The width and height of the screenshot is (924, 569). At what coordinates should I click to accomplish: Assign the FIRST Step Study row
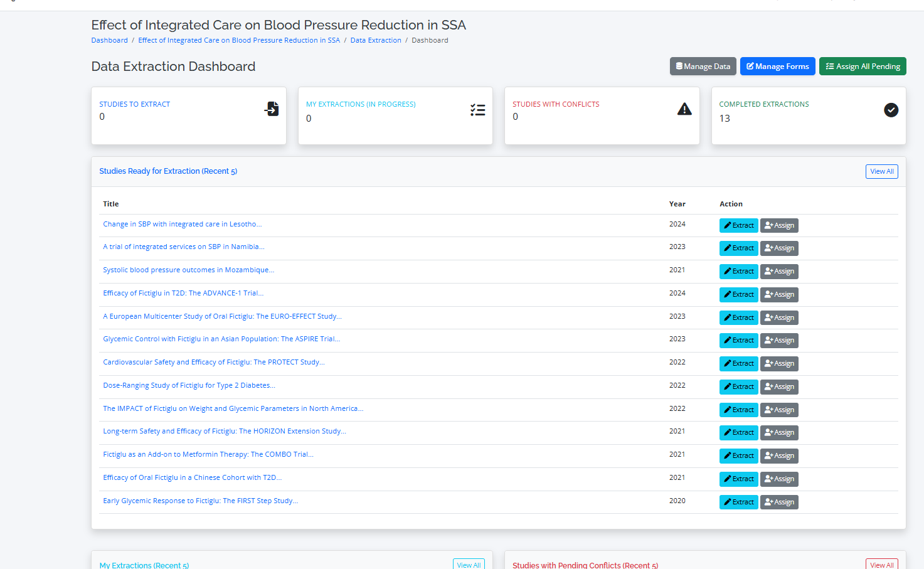coord(779,503)
